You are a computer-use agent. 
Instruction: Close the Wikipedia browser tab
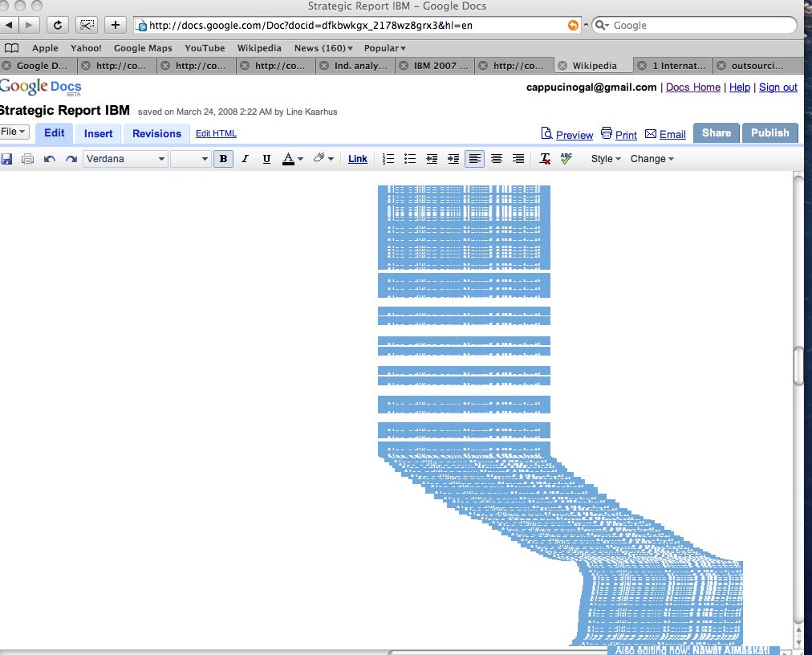[x=562, y=66]
